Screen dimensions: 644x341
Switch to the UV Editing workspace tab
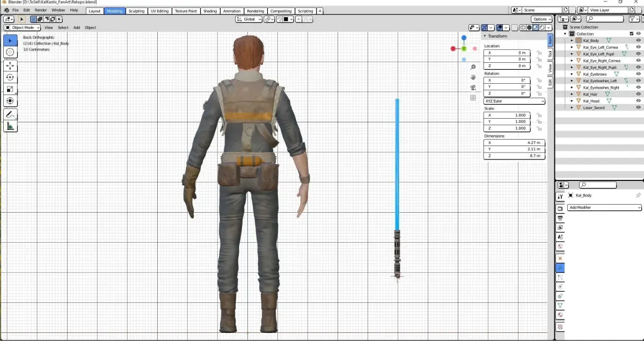[x=159, y=11]
